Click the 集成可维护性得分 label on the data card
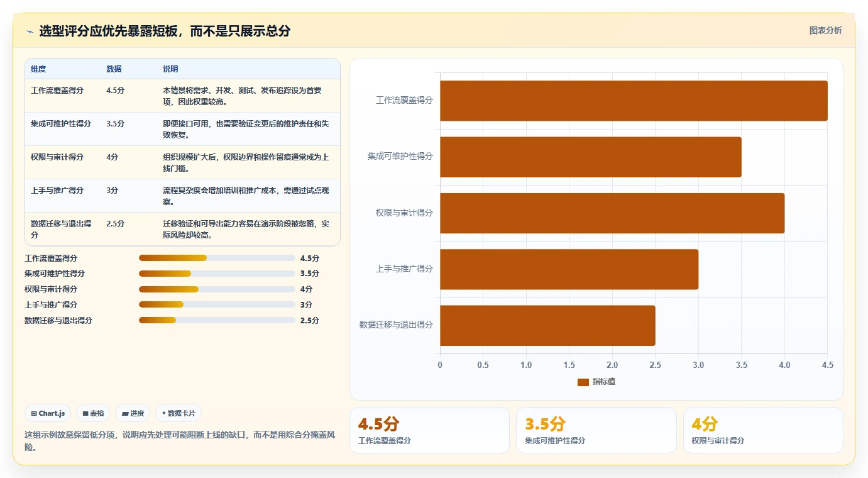Image resolution: width=868 pixels, height=478 pixels. (x=555, y=441)
